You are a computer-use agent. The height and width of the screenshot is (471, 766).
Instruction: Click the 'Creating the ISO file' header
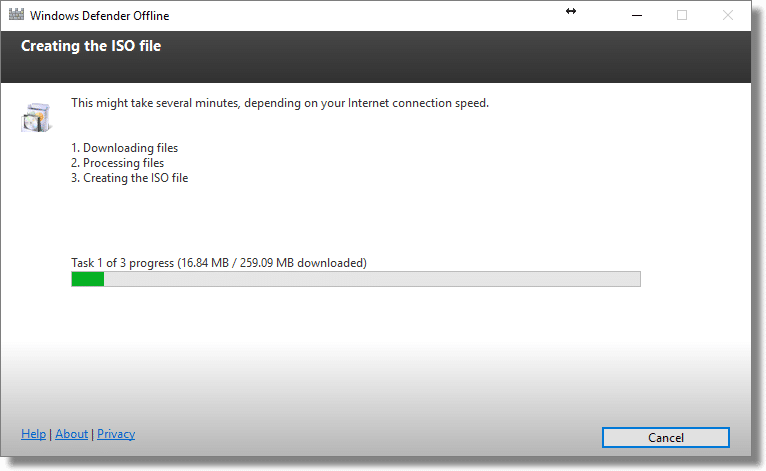[x=91, y=46]
